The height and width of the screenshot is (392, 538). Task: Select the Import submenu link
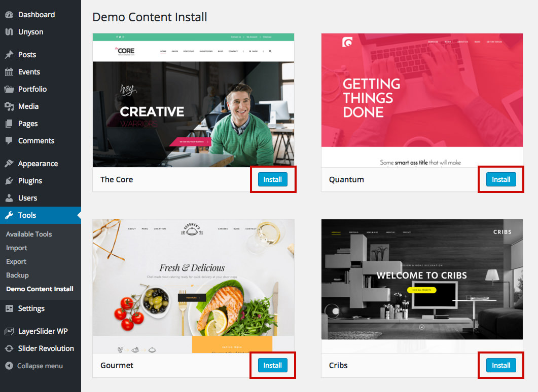pos(16,248)
